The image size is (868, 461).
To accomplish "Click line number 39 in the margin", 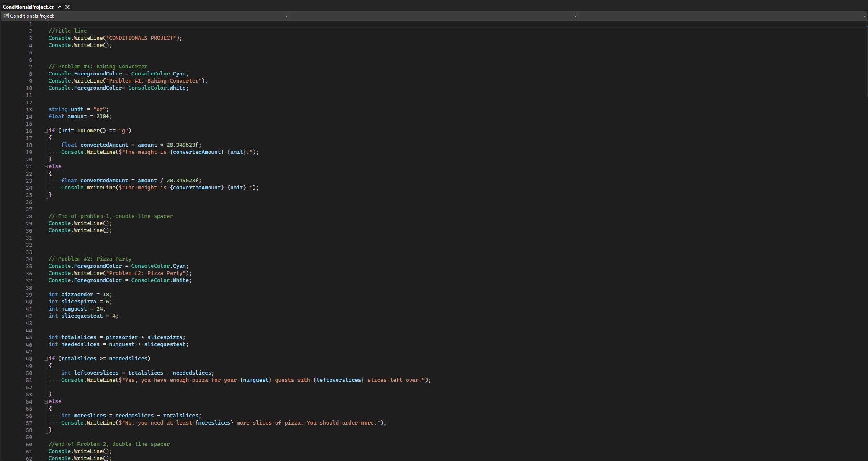I will click(x=29, y=295).
